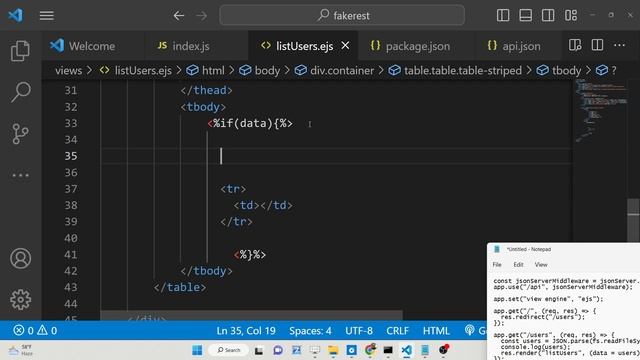Image resolution: width=640 pixels, height=360 pixels.
Task: Click the taskbar Search box
Action: [229, 350]
